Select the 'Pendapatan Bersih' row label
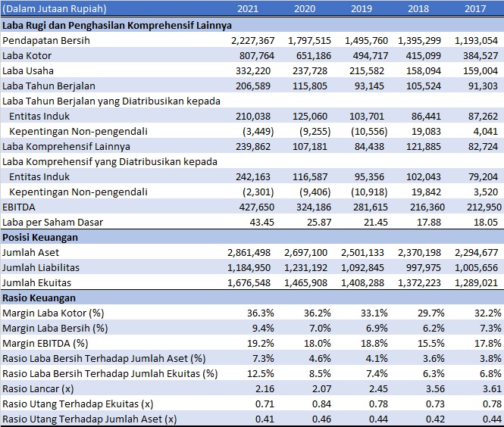Viewport: 504px width, 427px height. coord(46,40)
